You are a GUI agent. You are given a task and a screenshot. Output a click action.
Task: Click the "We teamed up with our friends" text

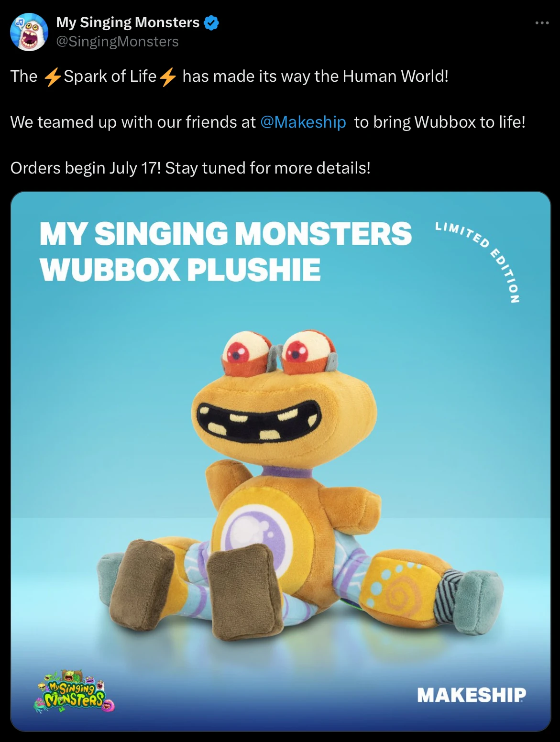124,122
